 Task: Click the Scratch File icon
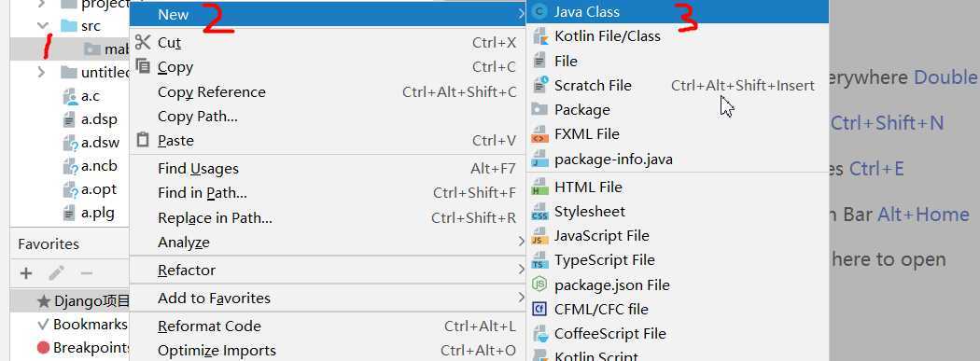[x=539, y=86]
